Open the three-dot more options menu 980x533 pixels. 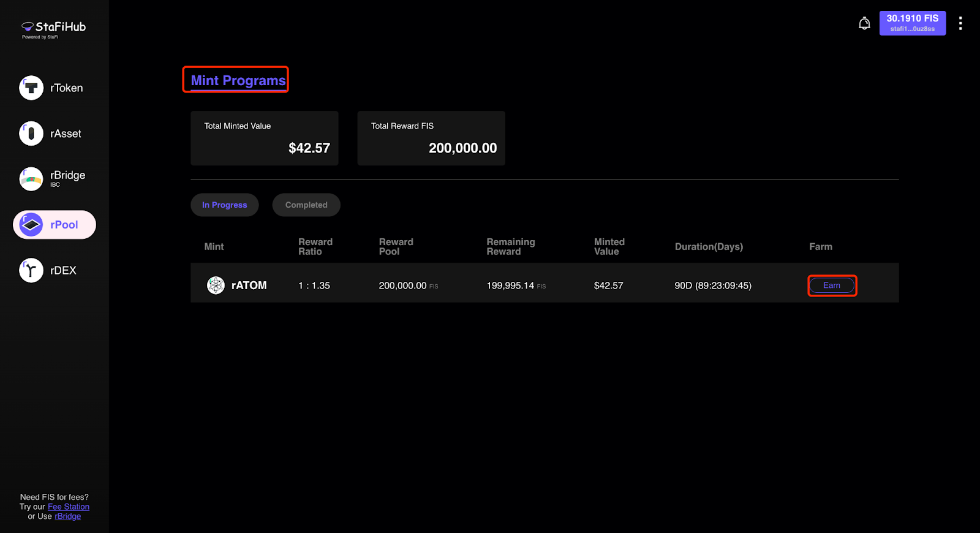(960, 23)
